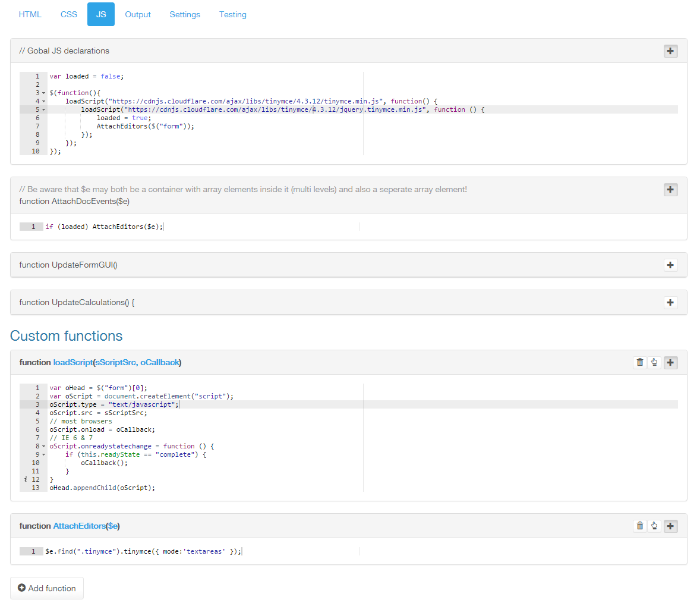Viewport: 700px width, 606px height.
Task: Click the hand pointer icon for AttachEditors
Action: (654, 526)
